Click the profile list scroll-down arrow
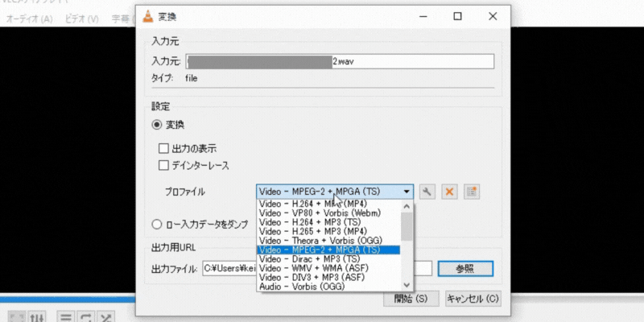 tap(407, 285)
